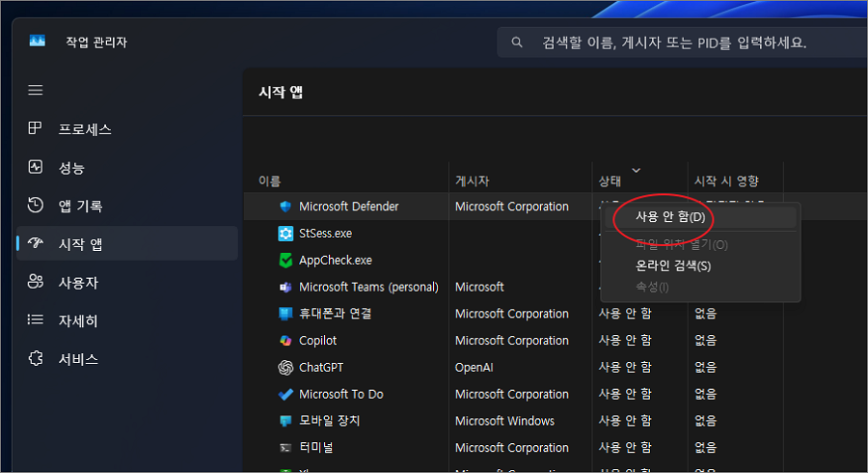Click the 성능 performance sidebar icon
This screenshot has height=473, width=868.
coord(36,167)
